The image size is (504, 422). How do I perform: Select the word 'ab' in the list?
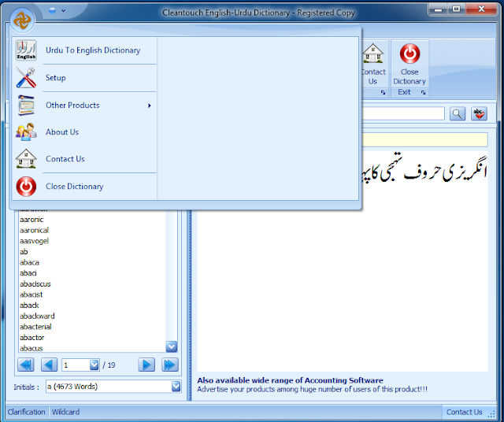[24, 252]
